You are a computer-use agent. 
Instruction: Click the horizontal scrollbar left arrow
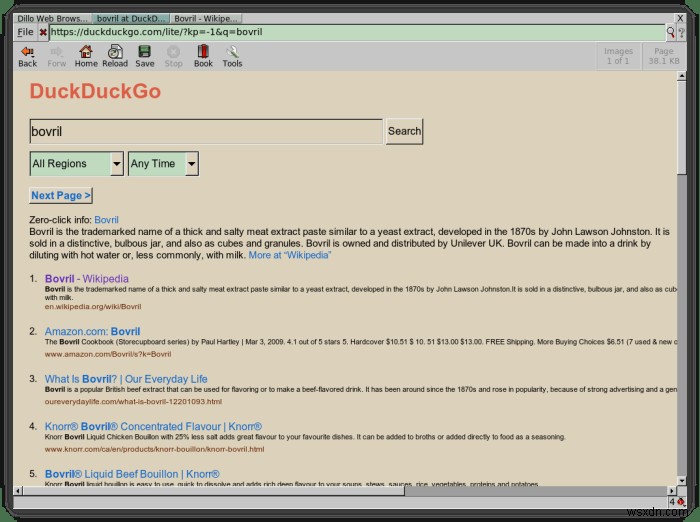[18, 491]
